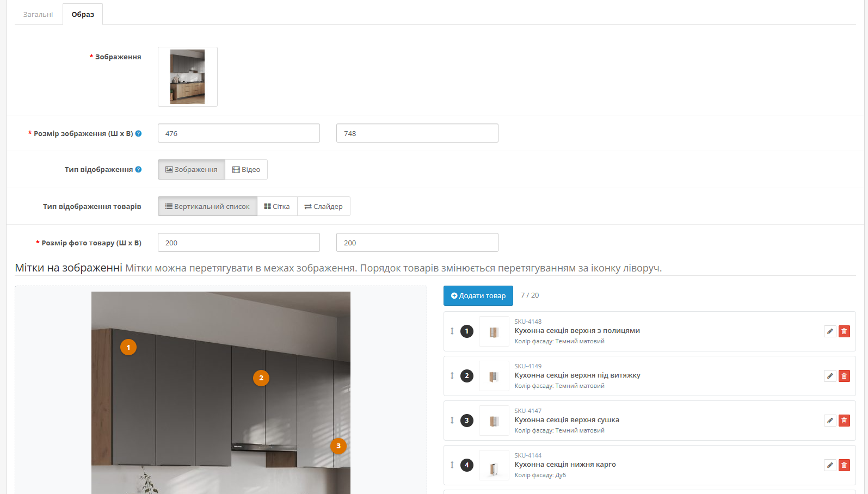Open Кухонна секція верхня з полицями product
The height and width of the screenshot is (494, 868).
click(577, 331)
